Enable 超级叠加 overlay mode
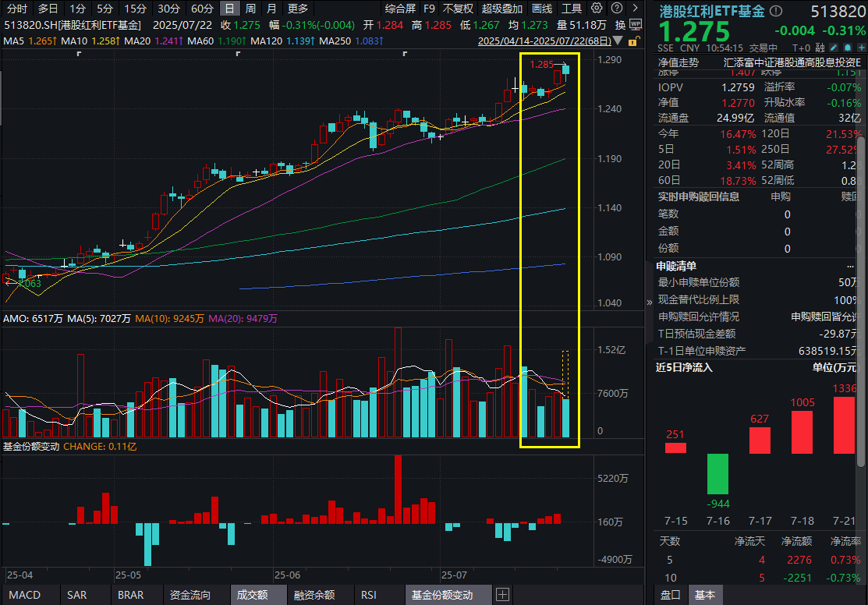868x605 pixels. click(500, 9)
